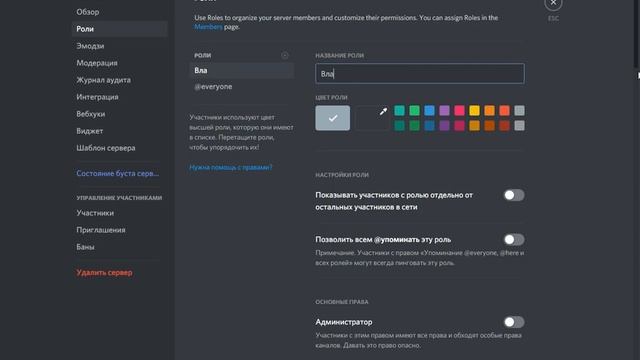Choose the purple swatch in top row
This screenshot has height=360, width=640.
point(444,110)
